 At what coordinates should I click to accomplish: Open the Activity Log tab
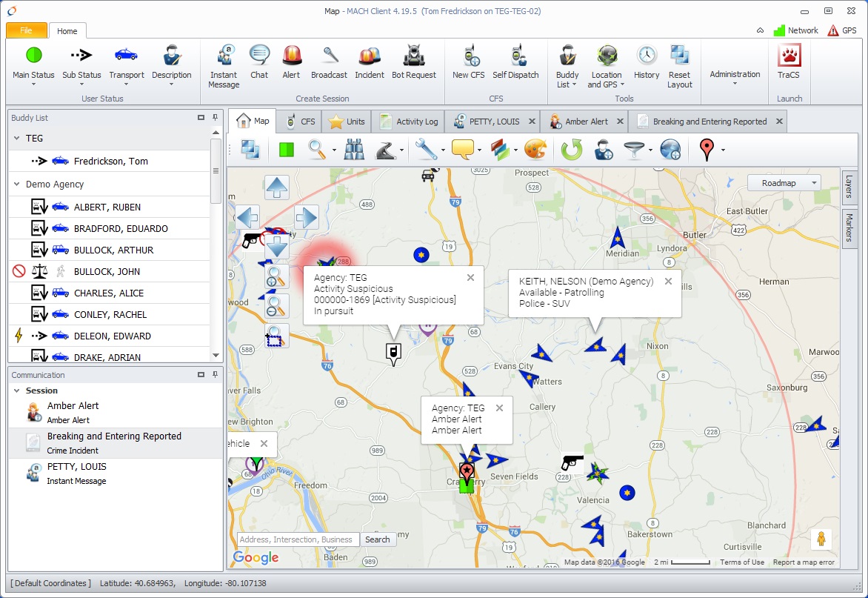click(x=410, y=122)
